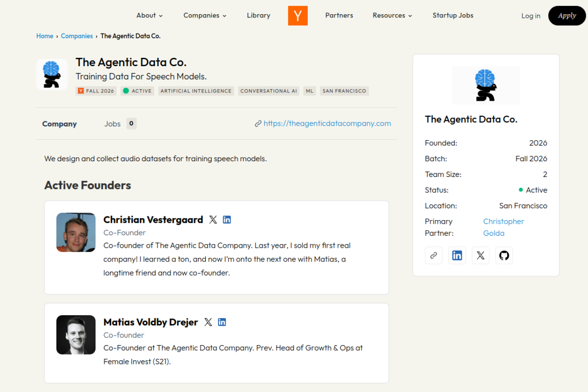This screenshot has height=392, width=588.
Task: Open the Partners page
Action: click(339, 16)
